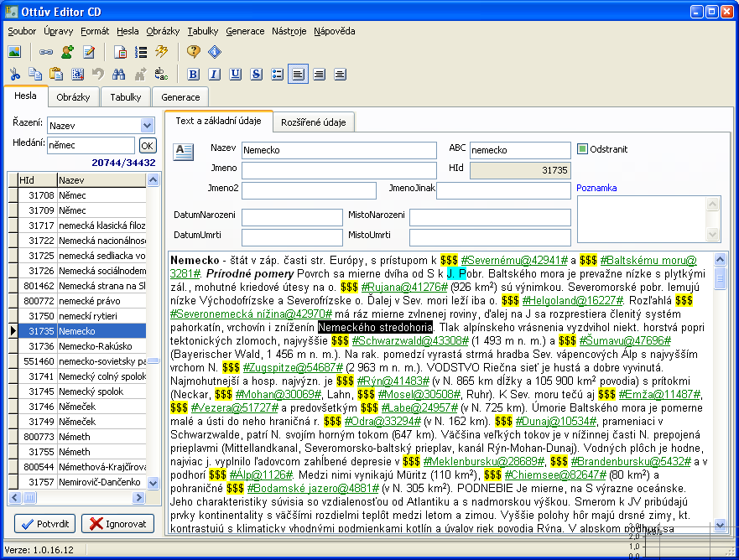Toggle bold formatting
The height and width of the screenshot is (560, 739).
click(194, 74)
